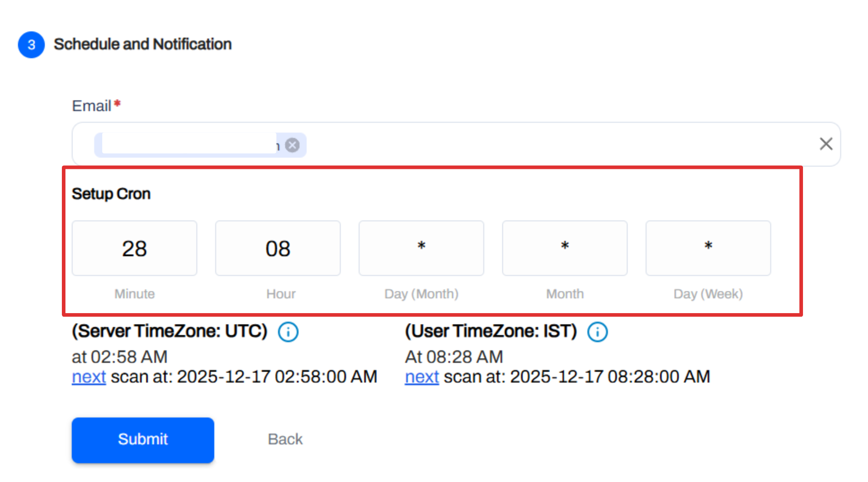
Task: Click inside the Email input box
Action: click(538, 144)
